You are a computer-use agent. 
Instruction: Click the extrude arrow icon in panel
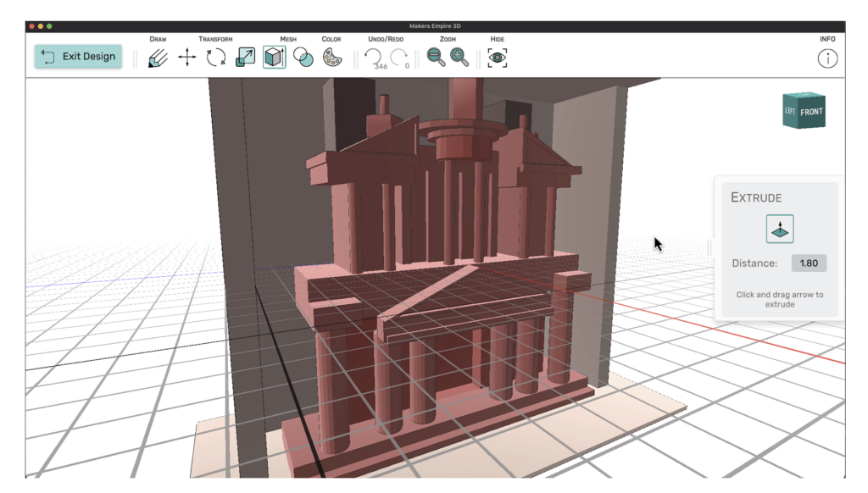click(x=780, y=229)
